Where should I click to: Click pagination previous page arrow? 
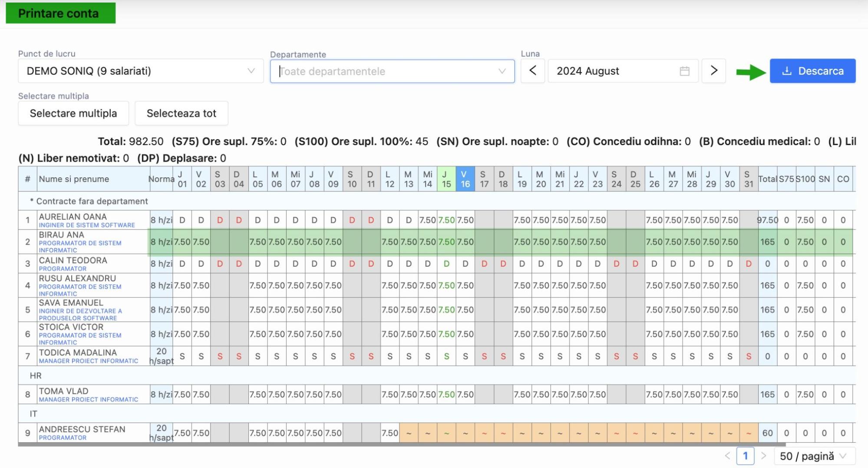click(x=727, y=456)
